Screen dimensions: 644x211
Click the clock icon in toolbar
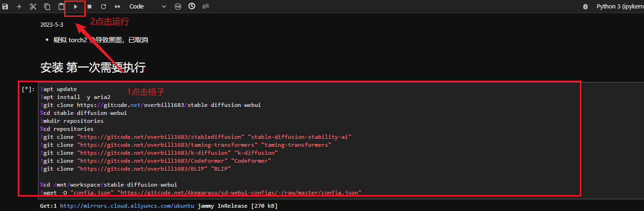pyautogui.click(x=192, y=7)
